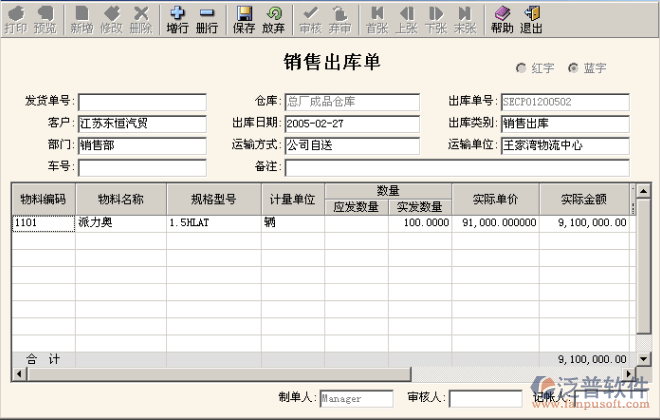The image size is (660, 420).
Task: Click the Abandon (放弃) toolbar icon
Action: pyautogui.click(x=273, y=19)
